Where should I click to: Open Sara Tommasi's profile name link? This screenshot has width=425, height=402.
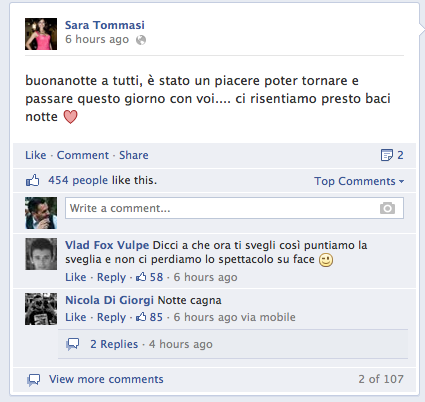point(105,25)
